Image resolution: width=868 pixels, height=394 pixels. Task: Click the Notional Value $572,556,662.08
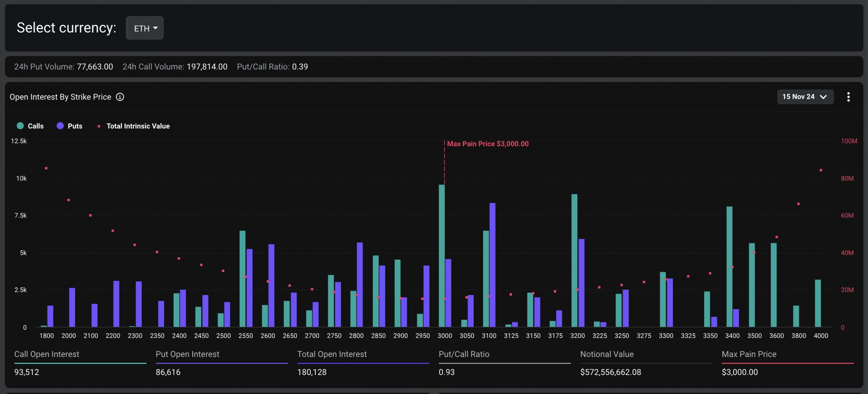pyautogui.click(x=611, y=372)
